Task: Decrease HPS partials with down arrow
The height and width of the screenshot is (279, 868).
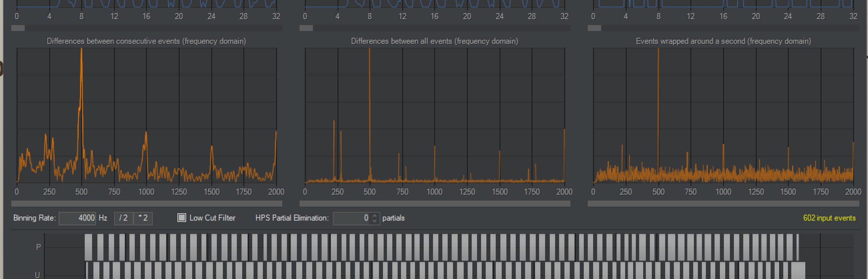Action: click(x=374, y=221)
